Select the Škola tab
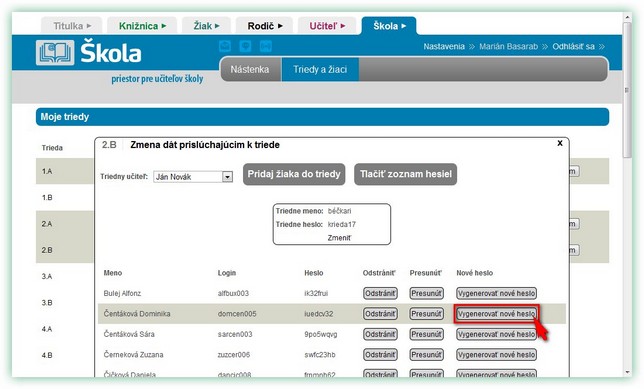The height and width of the screenshot is (389, 644). (x=389, y=26)
